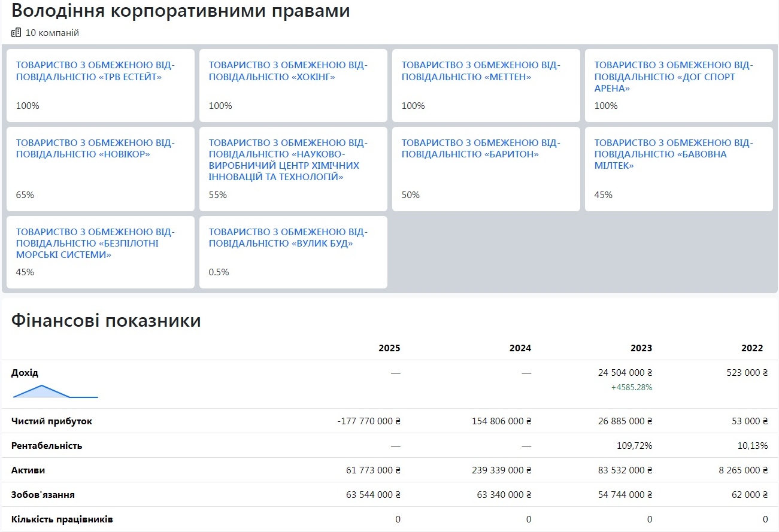Click the Рентабельність row label
Screen dimensions: 779x532
(47, 445)
